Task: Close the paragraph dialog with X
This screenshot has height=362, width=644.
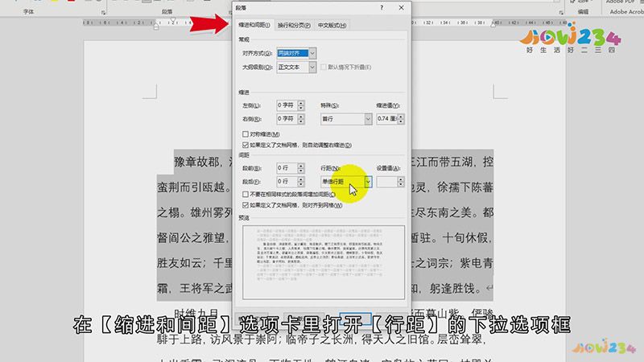Action: click(x=401, y=8)
